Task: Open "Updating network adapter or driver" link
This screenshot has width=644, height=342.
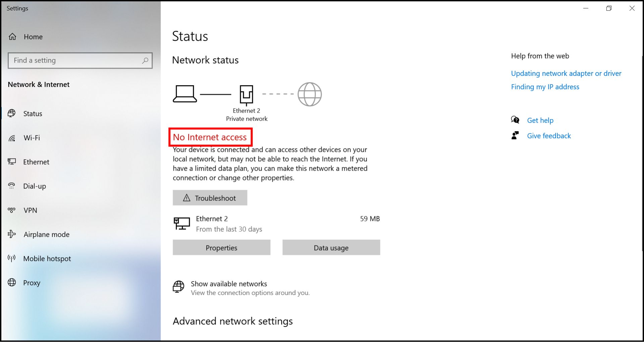Action: (x=566, y=73)
